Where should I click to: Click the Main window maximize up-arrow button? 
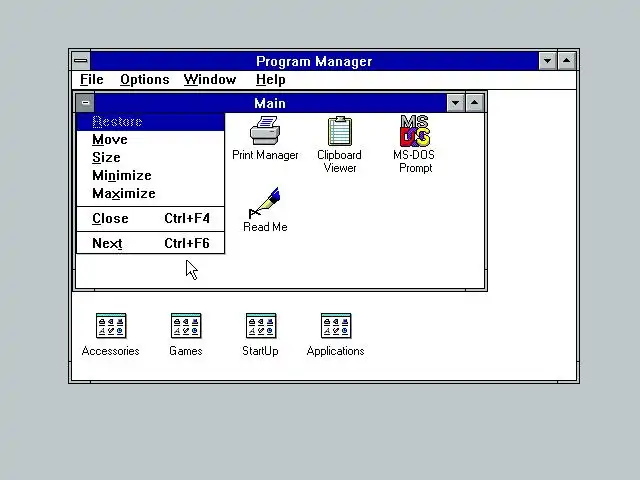(474, 103)
